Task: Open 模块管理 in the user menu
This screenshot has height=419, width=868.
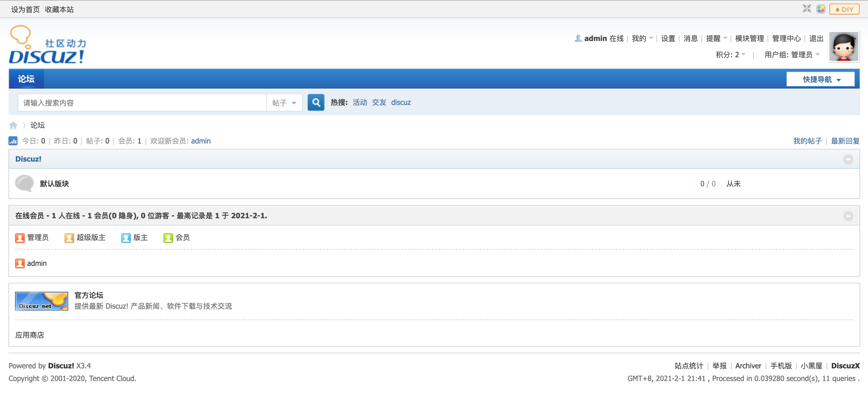Action: tap(749, 38)
